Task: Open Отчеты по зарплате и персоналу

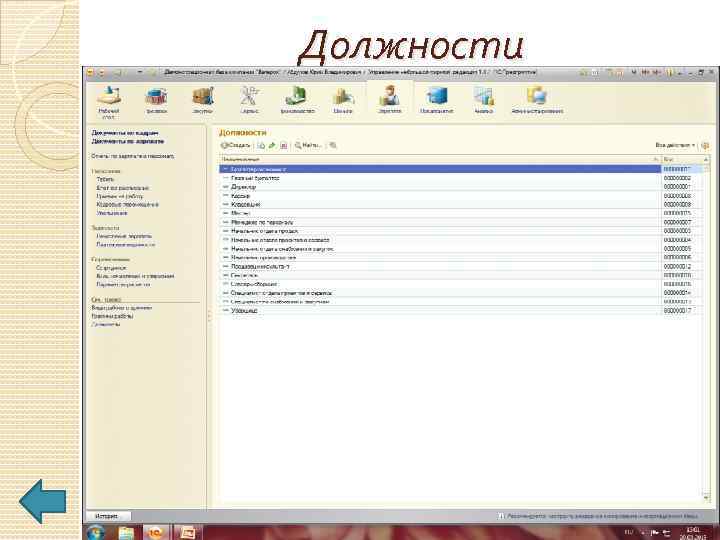Action: click(x=133, y=156)
